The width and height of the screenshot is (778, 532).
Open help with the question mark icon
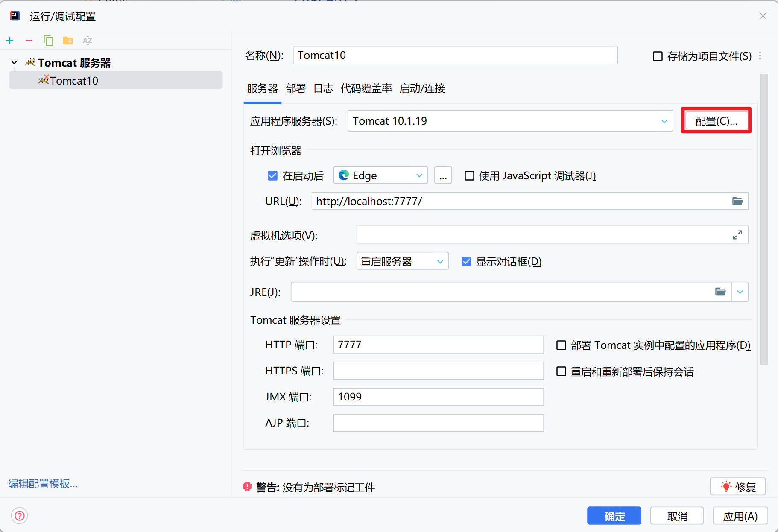coord(19,516)
